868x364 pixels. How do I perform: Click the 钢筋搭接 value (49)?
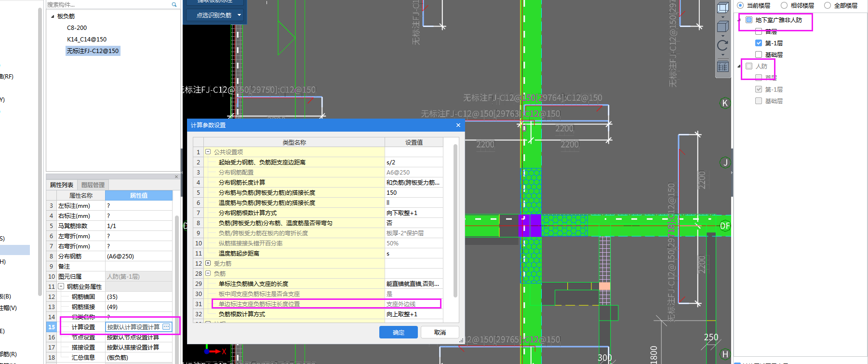(x=139, y=307)
